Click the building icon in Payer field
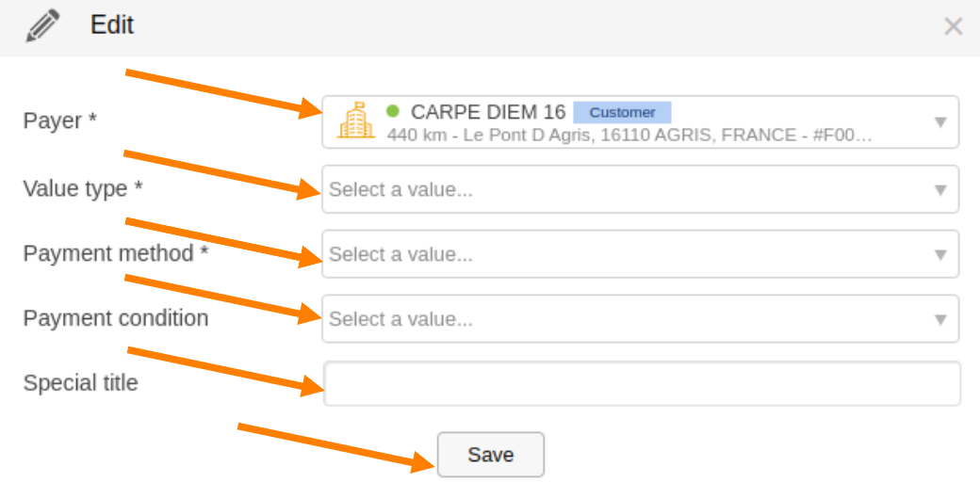The height and width of the screenshot is (499, 980). (356, 121)
